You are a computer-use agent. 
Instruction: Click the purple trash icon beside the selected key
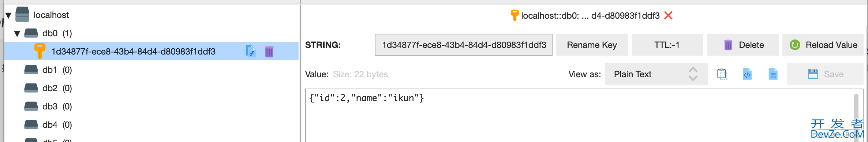[269, 51]
